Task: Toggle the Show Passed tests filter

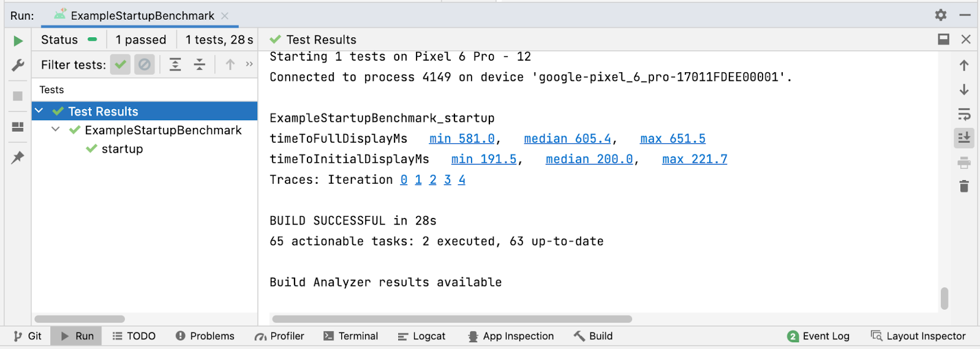Action: (121, 64)
